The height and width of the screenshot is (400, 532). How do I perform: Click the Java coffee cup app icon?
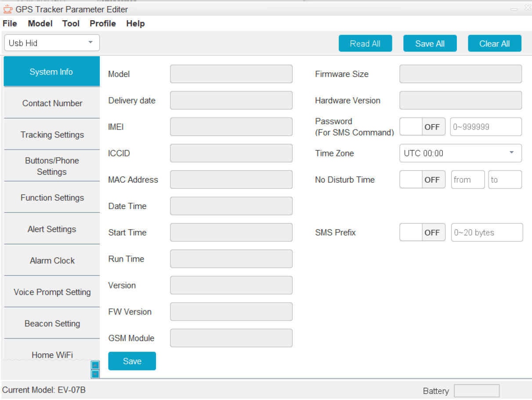(x=7, y=9)
